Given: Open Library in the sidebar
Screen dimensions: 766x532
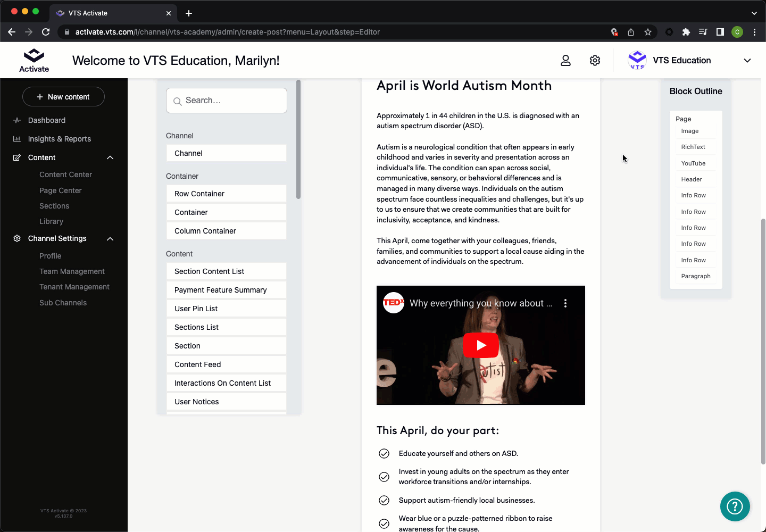Looking at the screenshot, I should [x=51, y=221].
